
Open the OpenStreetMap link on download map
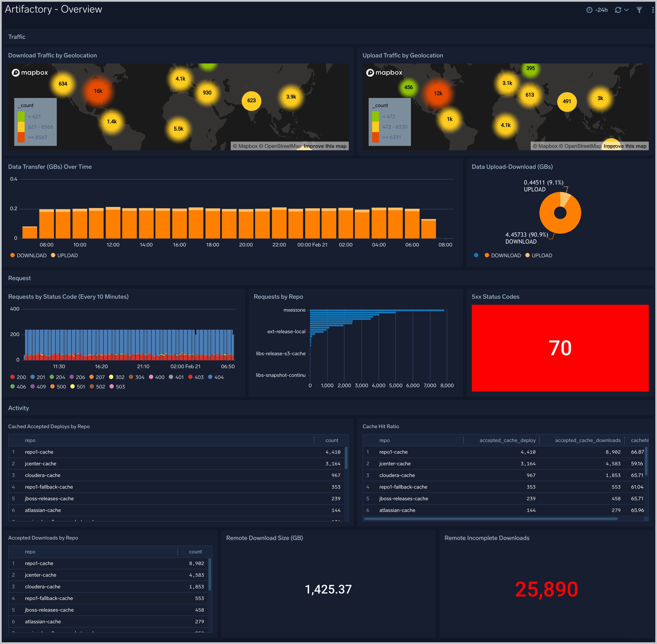[x=280, y=146]
